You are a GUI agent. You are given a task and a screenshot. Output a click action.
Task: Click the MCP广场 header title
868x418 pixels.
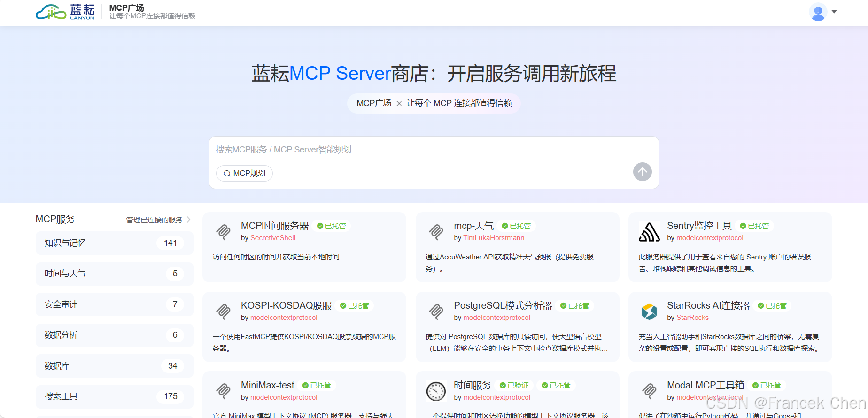click(x=127, y=8)
